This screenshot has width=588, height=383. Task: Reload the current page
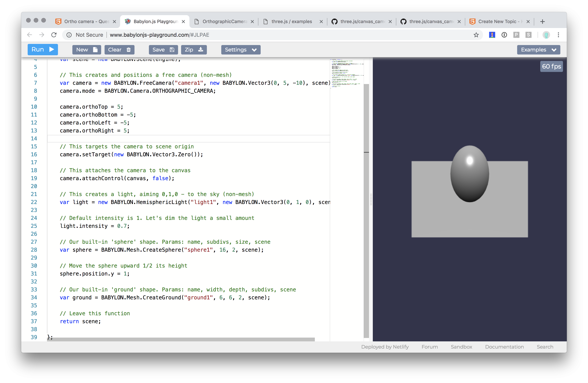click(54, 35)
